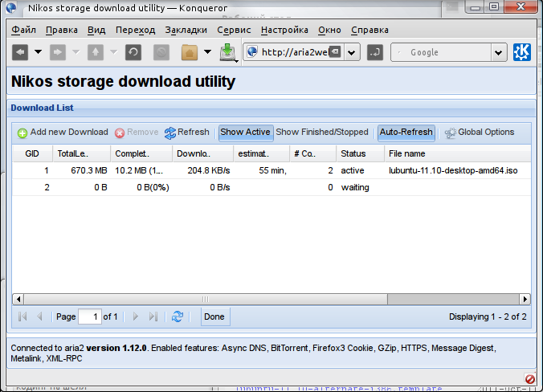543x392 pixels.
Task: Sort by the Complet.. column header
Action: 141,153
